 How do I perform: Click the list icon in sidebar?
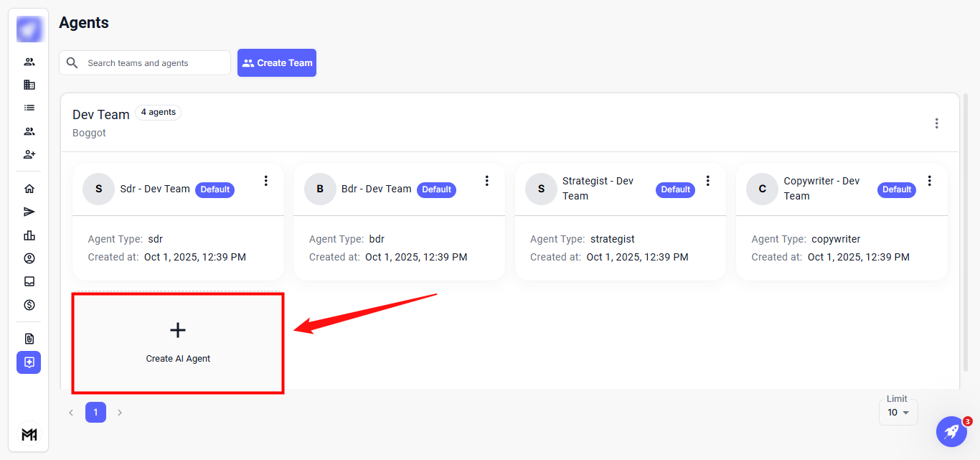(29, 108)
